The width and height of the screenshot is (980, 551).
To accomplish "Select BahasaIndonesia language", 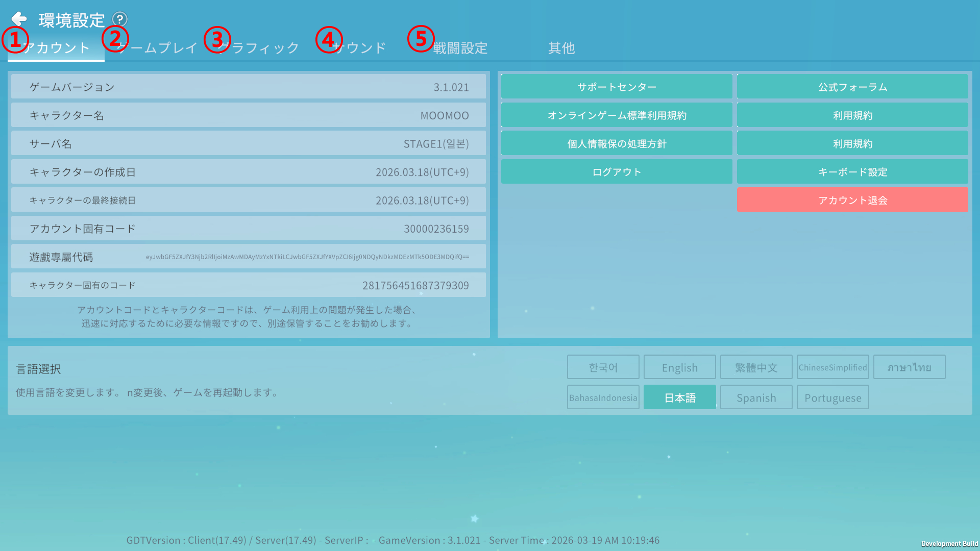I will 603,397.
